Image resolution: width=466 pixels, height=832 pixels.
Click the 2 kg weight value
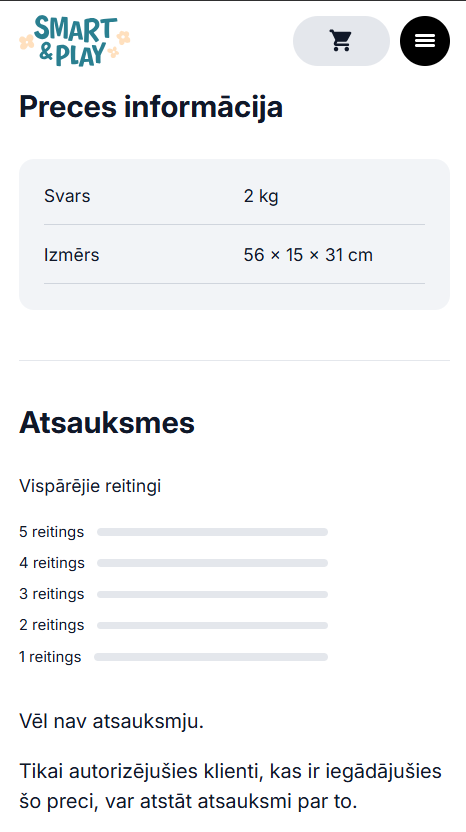click(261, 196)
